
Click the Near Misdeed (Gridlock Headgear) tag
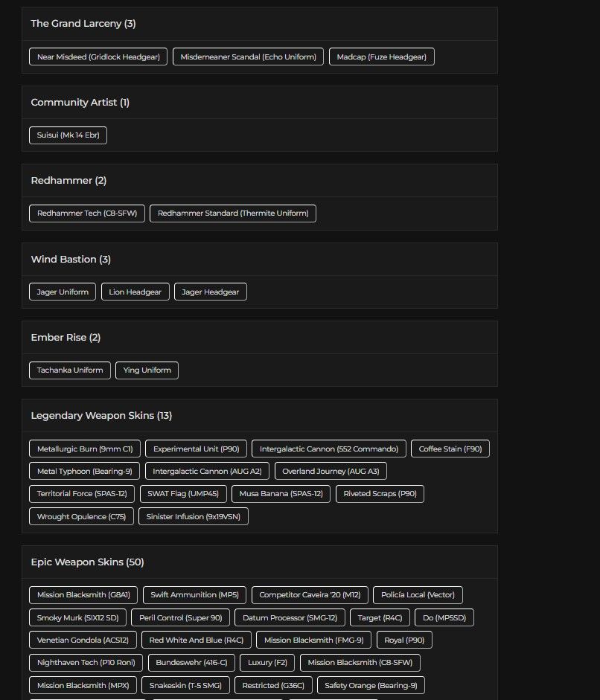pyautogui.click(x=98, y=57)
